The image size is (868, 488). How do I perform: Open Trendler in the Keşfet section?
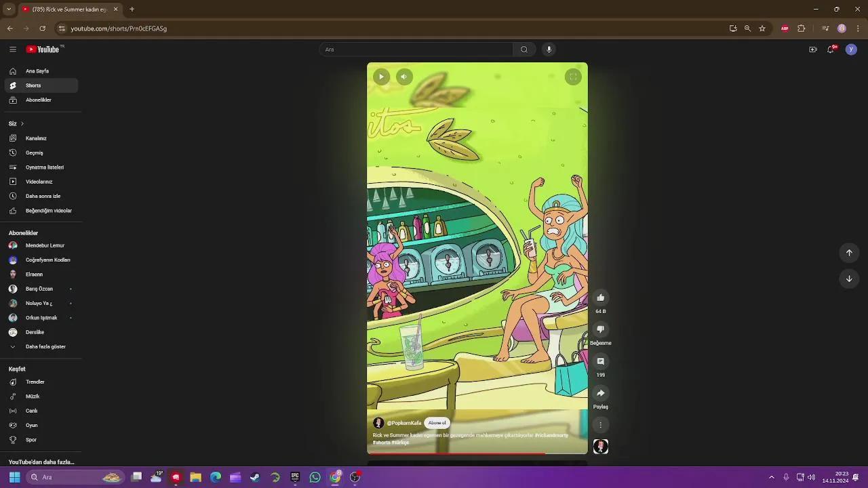point(41,382)
